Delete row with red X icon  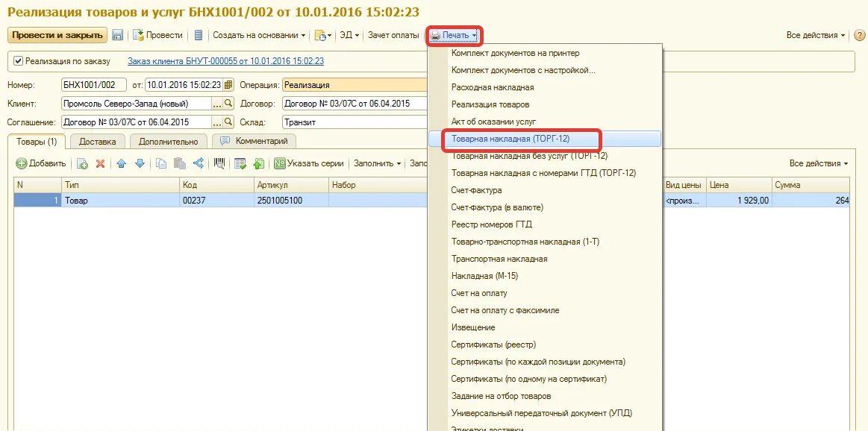coord(100,163)
